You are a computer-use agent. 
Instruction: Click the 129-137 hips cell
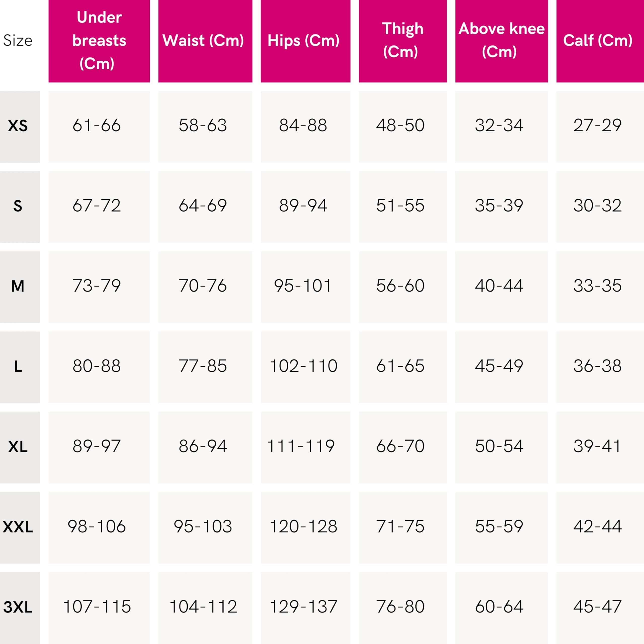coord(303,607)
